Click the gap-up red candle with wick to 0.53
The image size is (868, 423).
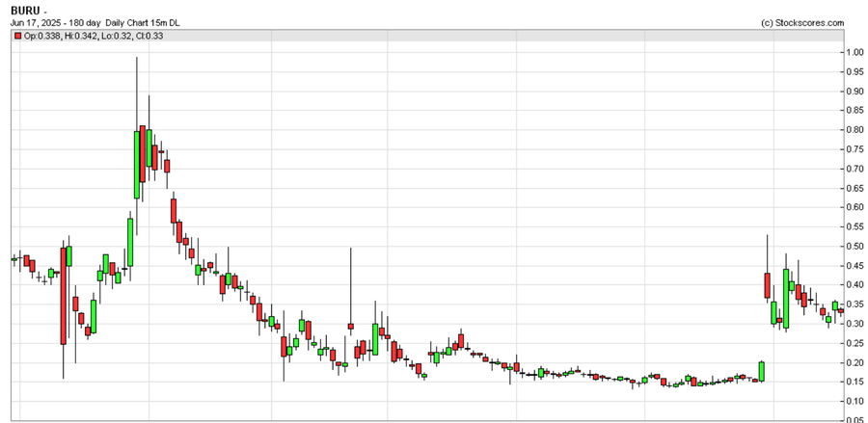pyautogui.click(x=768, y=286)
